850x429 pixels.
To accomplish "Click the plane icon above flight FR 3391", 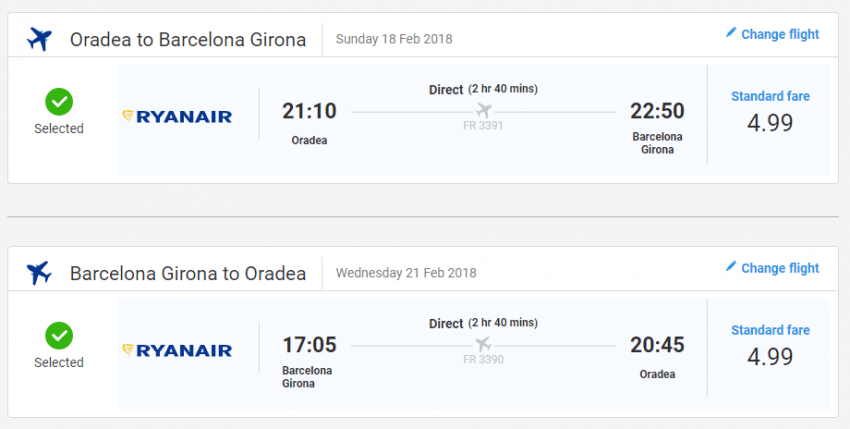I will point(485,110).
